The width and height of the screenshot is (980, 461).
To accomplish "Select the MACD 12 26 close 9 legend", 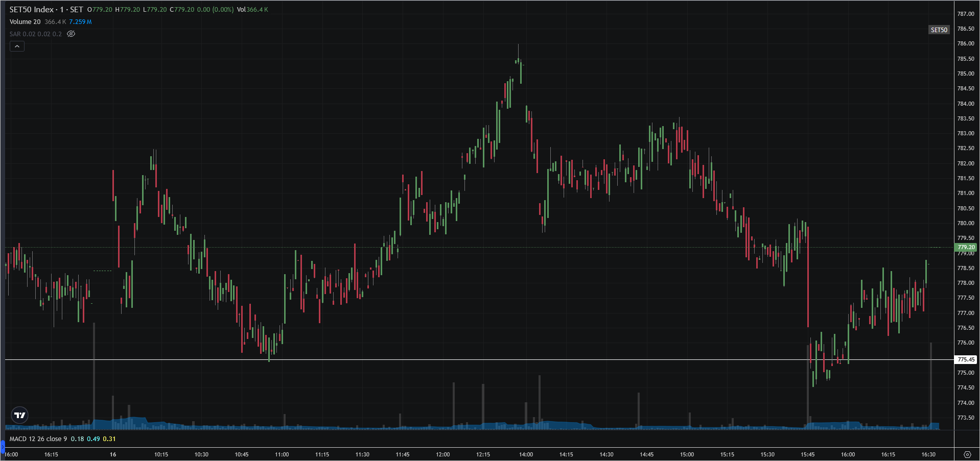I will pos(38,439).
